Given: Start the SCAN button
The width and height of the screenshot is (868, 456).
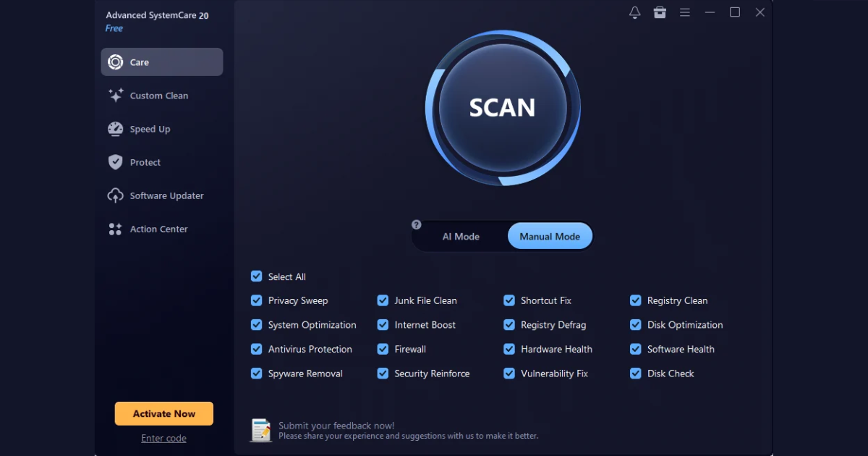Looking at the screenshot, I should click(x=502, y=107).
